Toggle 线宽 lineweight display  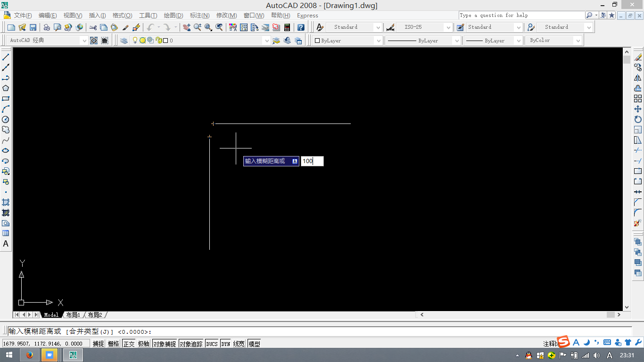[x=239, y=344]
